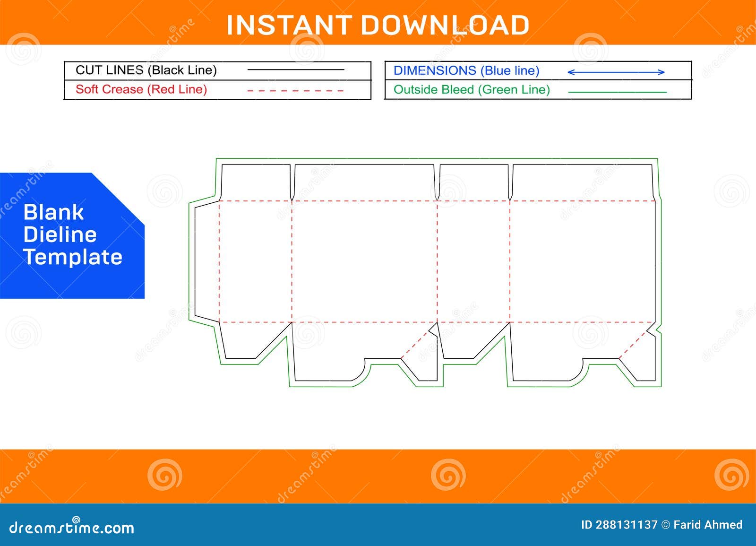
Task: Select the black cut line sample
Action: pyautogui.click(x=297, y=69)
